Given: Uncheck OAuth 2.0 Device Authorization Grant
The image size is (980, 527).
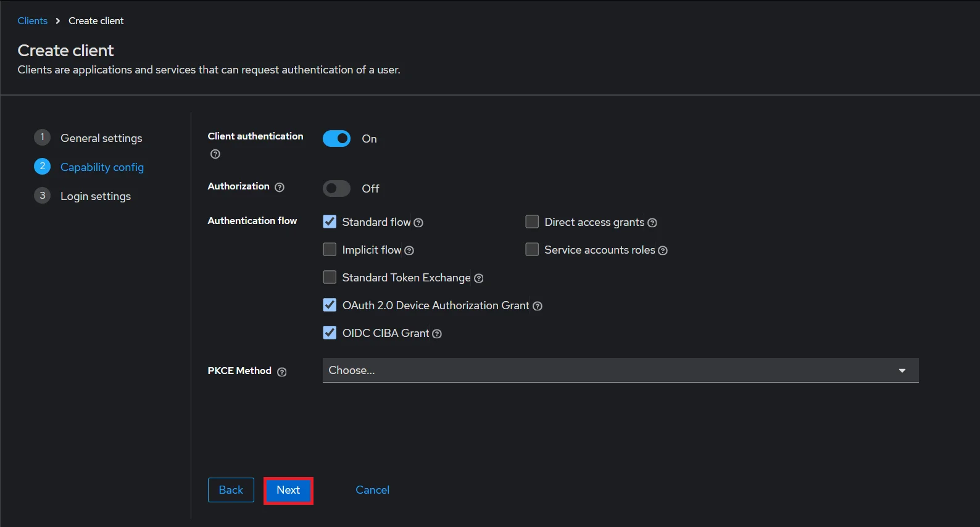Looking at the screenshot, I should point(330,305).
